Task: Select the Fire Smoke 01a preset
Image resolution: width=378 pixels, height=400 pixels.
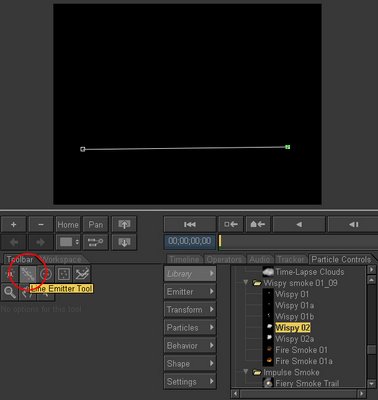Action: pyautogui.click(x=304, y=361)
